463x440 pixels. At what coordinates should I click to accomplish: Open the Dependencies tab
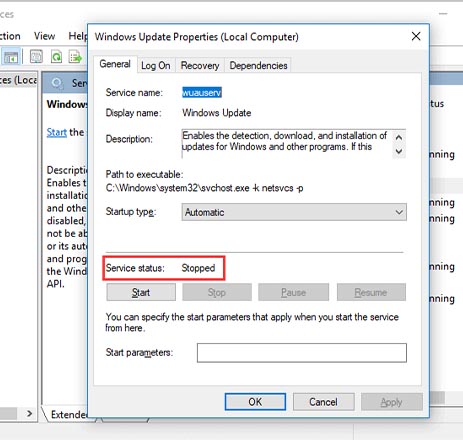(258, 66)
